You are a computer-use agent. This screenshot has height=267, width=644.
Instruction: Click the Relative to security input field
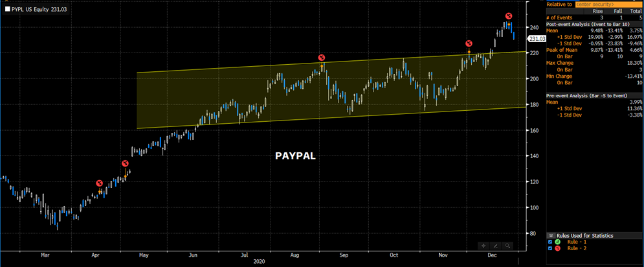point(608,4)
